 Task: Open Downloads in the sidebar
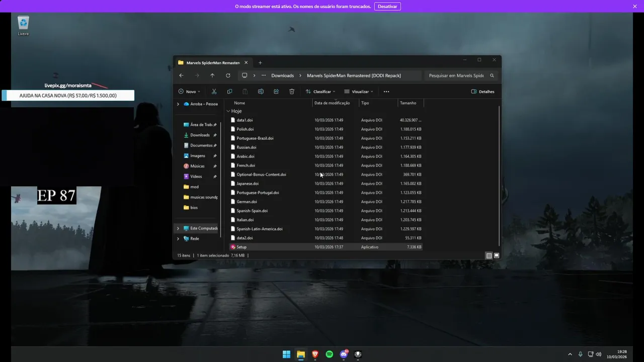pyautogui.click(x=200, y=135)
